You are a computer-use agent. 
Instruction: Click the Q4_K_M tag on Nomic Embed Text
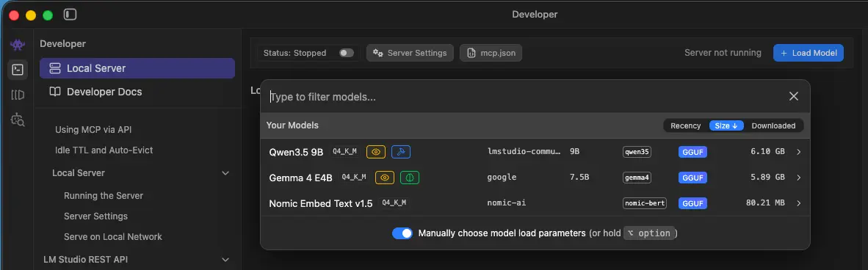(394, 202)
